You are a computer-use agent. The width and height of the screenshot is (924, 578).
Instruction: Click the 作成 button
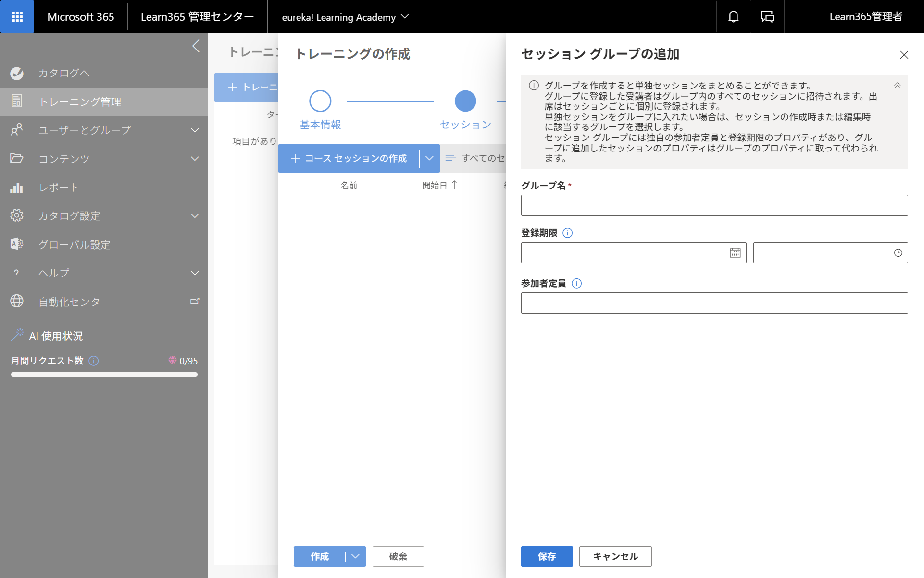(320, 556)
